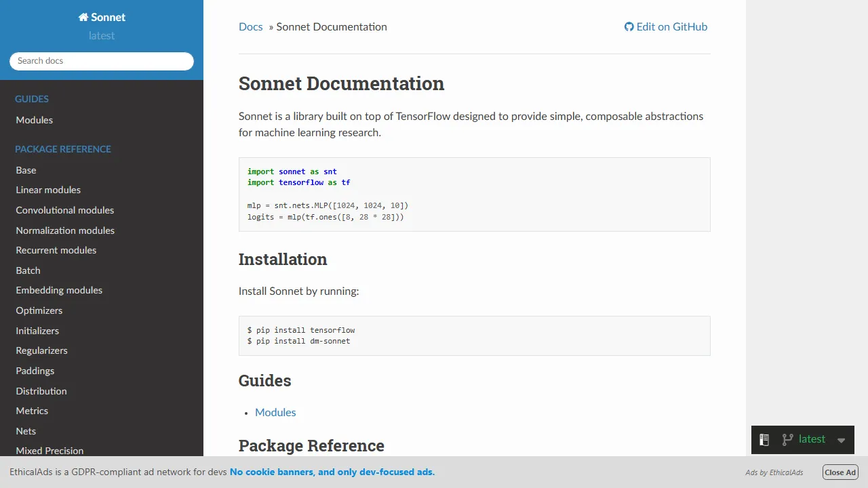Click the Package Reference heading
Screen dimensions: 868x488
click(x=311, y=445)
